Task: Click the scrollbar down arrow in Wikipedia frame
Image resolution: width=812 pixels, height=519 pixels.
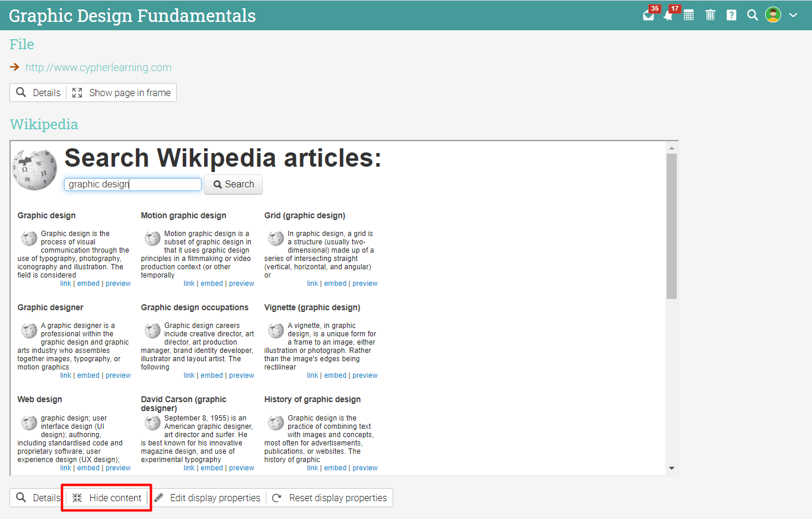Action: 671,469
